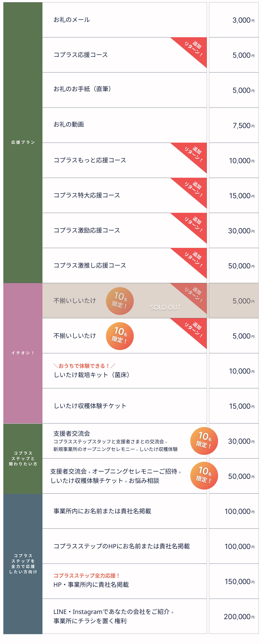This screenshot has height=644, width=262.
Task: Click the SOLD OUT label
Action: (165, 307)
